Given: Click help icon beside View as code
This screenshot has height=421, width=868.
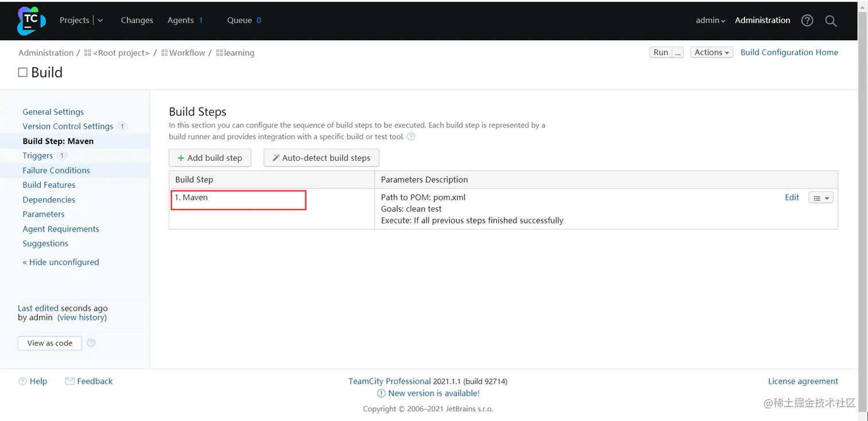Looking at the screenshot, I should (91, 343).
